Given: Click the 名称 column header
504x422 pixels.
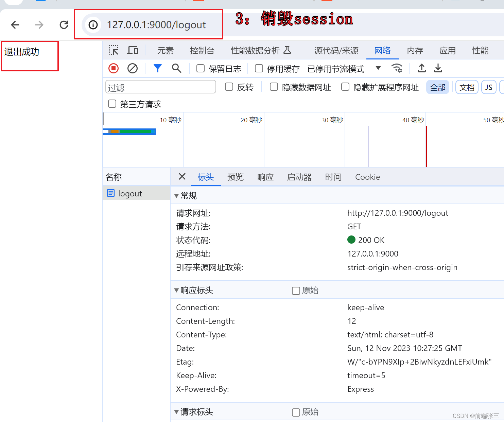Looking at the screenshot, I should click(x=136, y=177).
